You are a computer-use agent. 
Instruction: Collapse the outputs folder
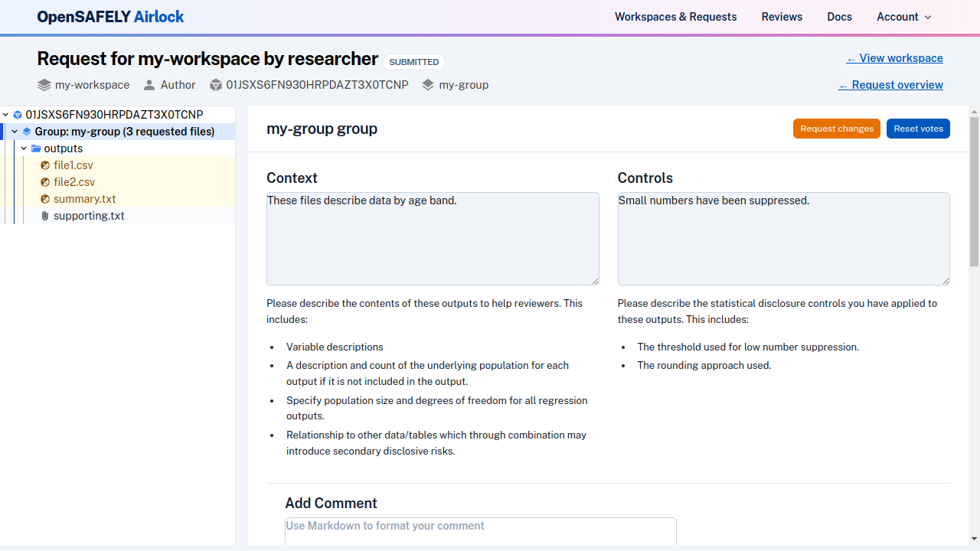pyautogui.click(x=23, y=148)
